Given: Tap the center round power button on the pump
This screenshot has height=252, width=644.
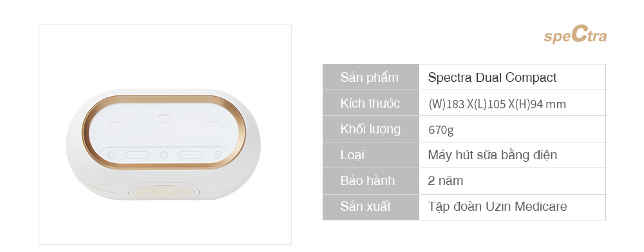Looking at the screenshot, I should [x=164, y=155].
